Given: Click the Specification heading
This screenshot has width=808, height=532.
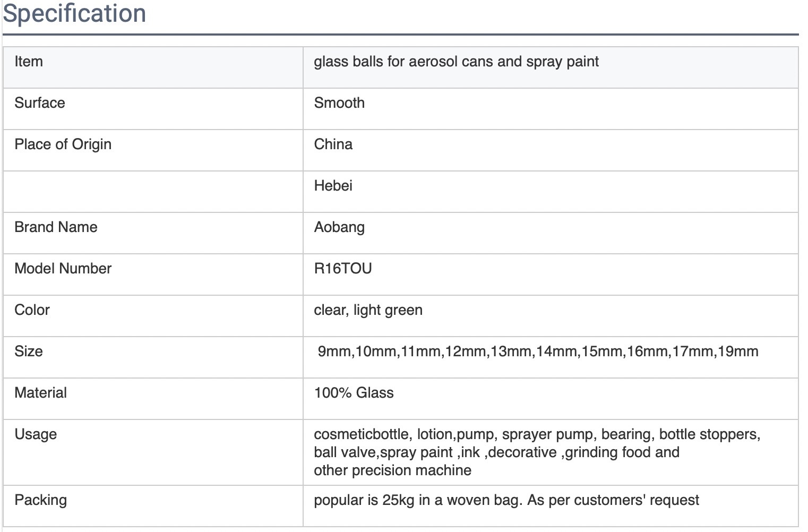Looking at the screenshot, I should click(74, 13).
